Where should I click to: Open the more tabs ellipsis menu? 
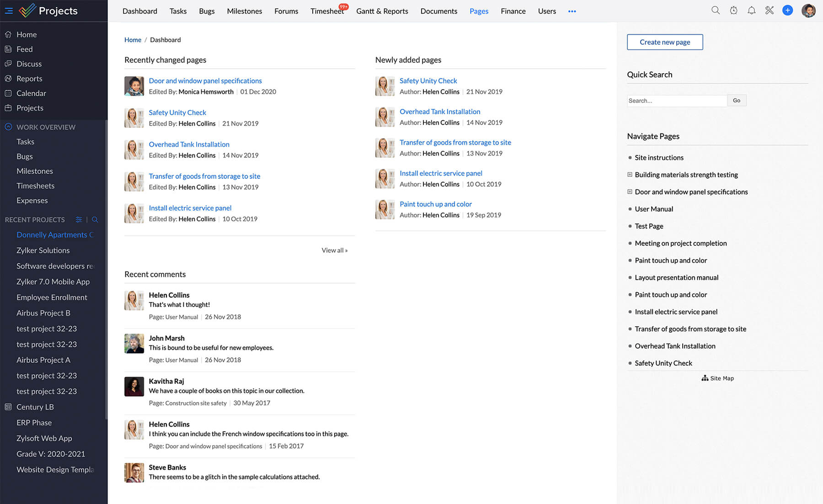pos(572,11)
